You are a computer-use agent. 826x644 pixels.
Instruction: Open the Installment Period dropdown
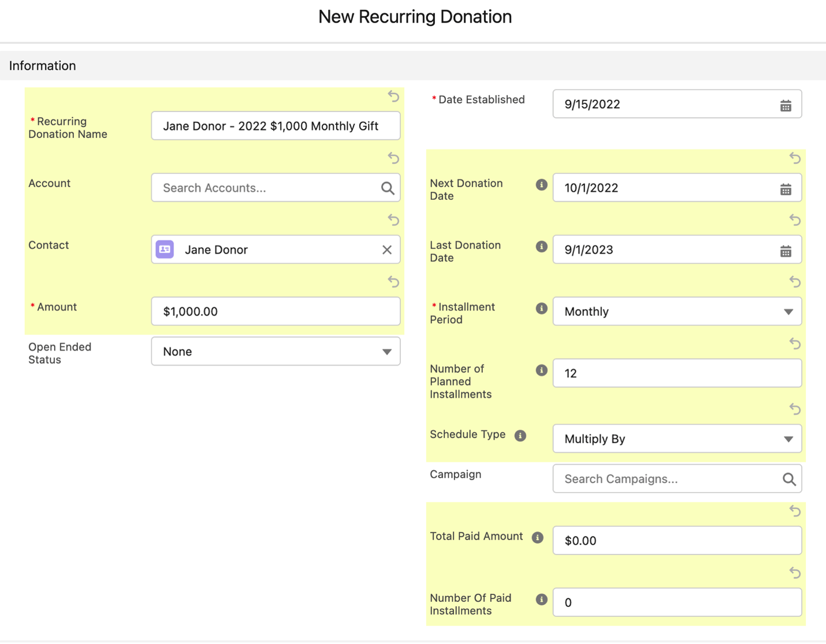point(677,311)
